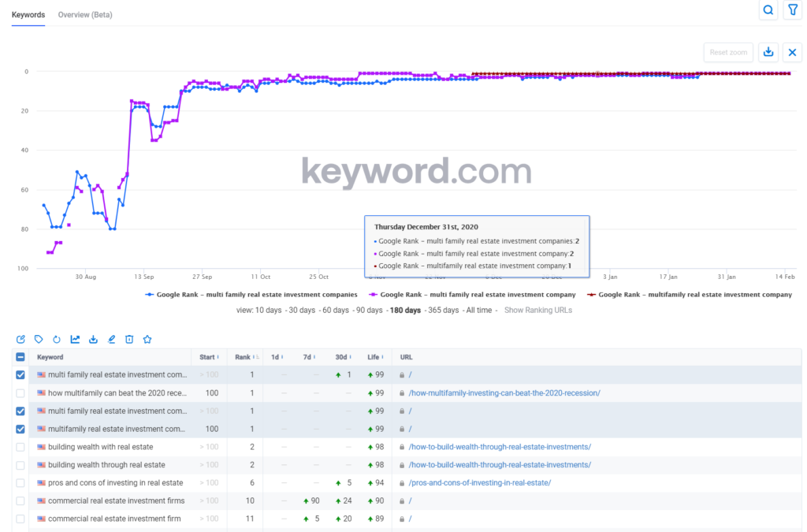Click US flag beside building wealth with real estate
The width and height of the screenshot is (807, 532).
tap(41, 447)
